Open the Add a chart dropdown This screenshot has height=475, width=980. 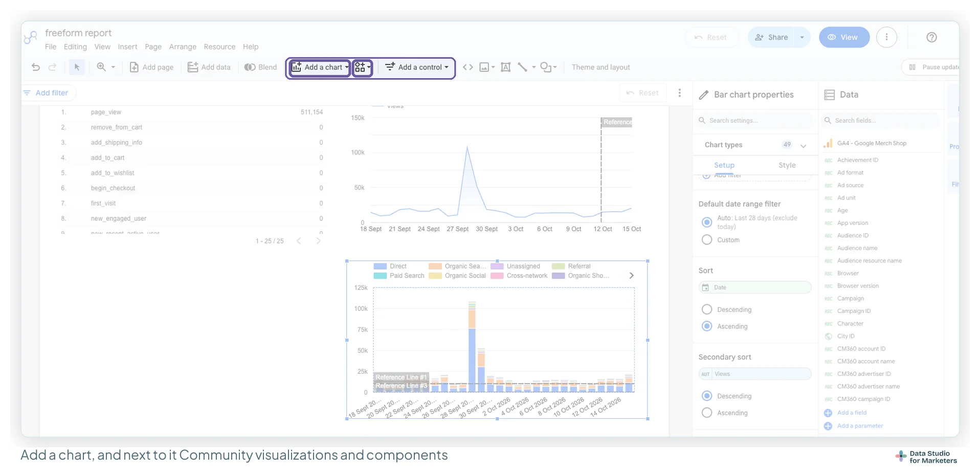click(x=320, y=67)
